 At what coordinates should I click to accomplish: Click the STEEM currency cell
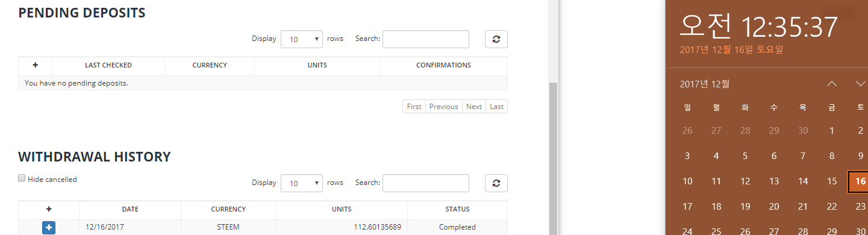[x=228, y=227]
